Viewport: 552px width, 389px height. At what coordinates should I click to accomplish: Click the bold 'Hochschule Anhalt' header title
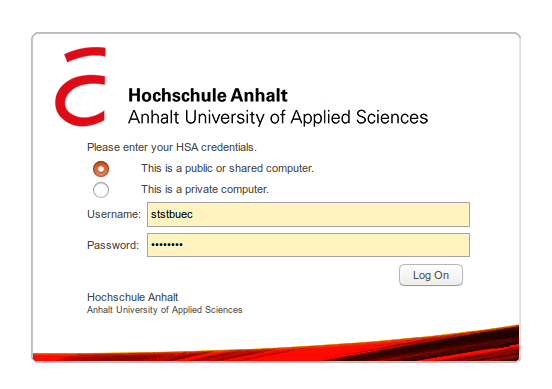pos(208,95)
